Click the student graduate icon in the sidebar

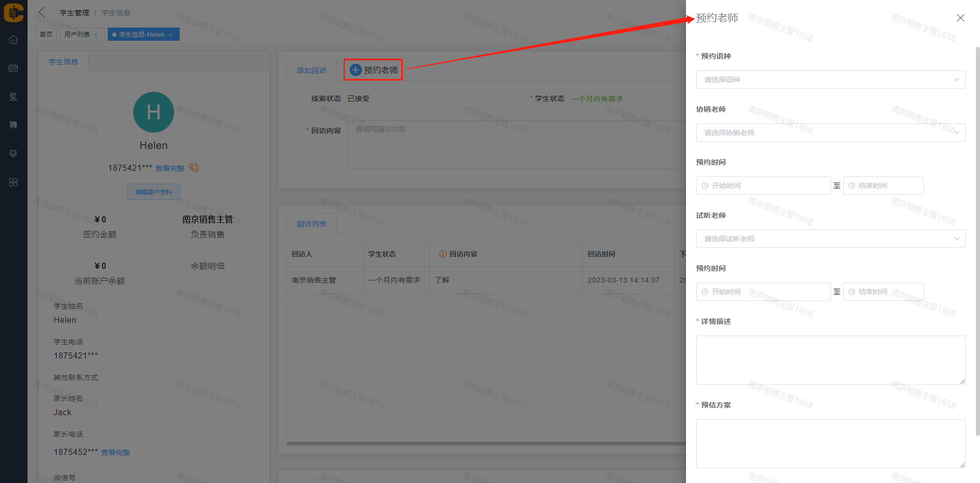[x=13, y=97]
